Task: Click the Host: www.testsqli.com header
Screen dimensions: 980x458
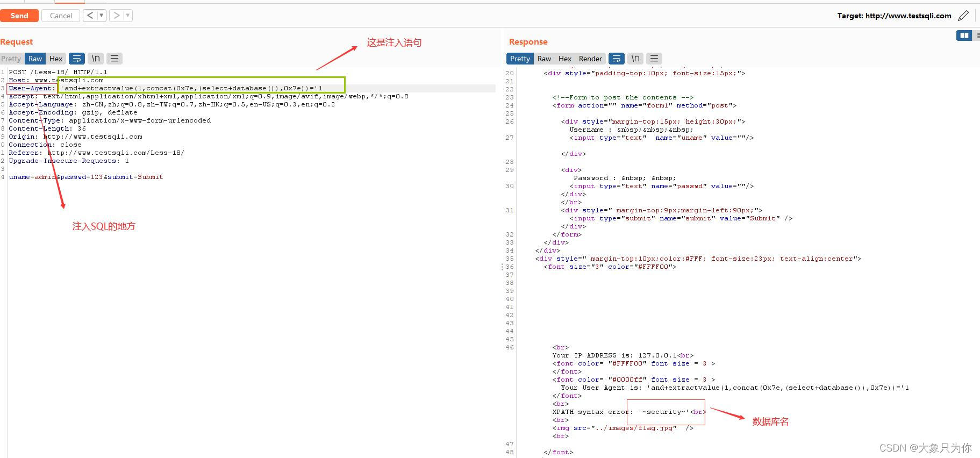Action: [56, 80]
